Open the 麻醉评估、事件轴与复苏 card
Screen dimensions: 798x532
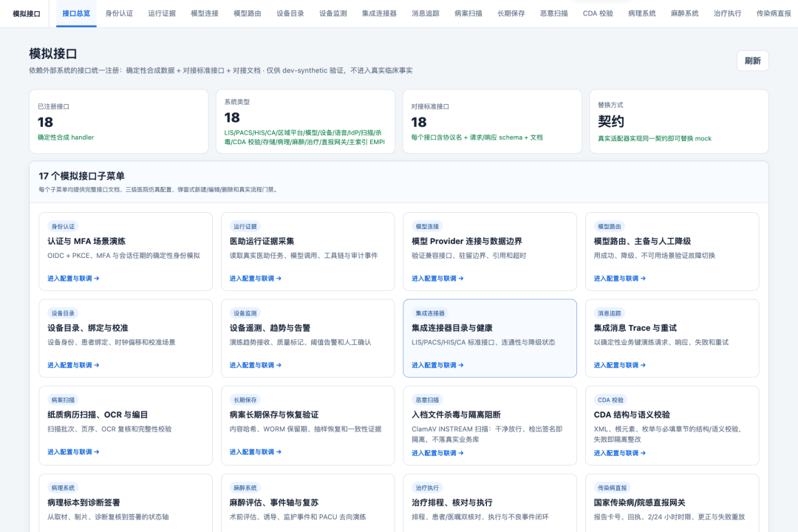tap(308, 503)
